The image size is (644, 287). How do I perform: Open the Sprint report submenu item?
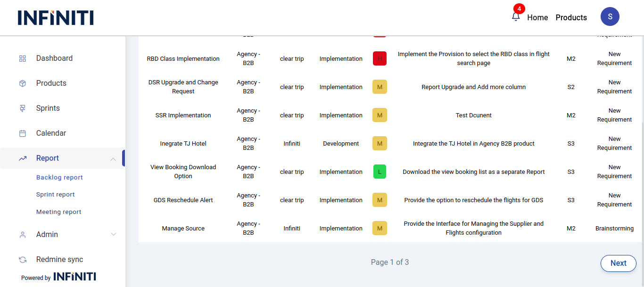[55, 195]
